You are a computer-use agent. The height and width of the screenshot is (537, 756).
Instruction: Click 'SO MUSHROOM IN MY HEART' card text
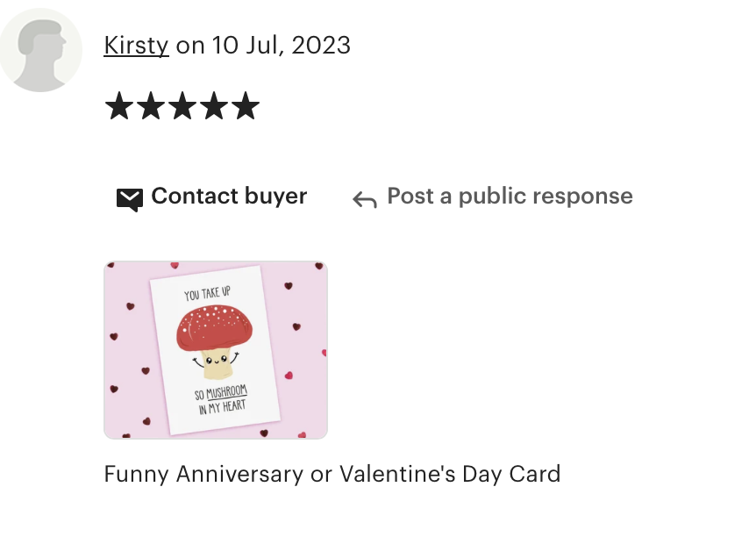point(221,400)
